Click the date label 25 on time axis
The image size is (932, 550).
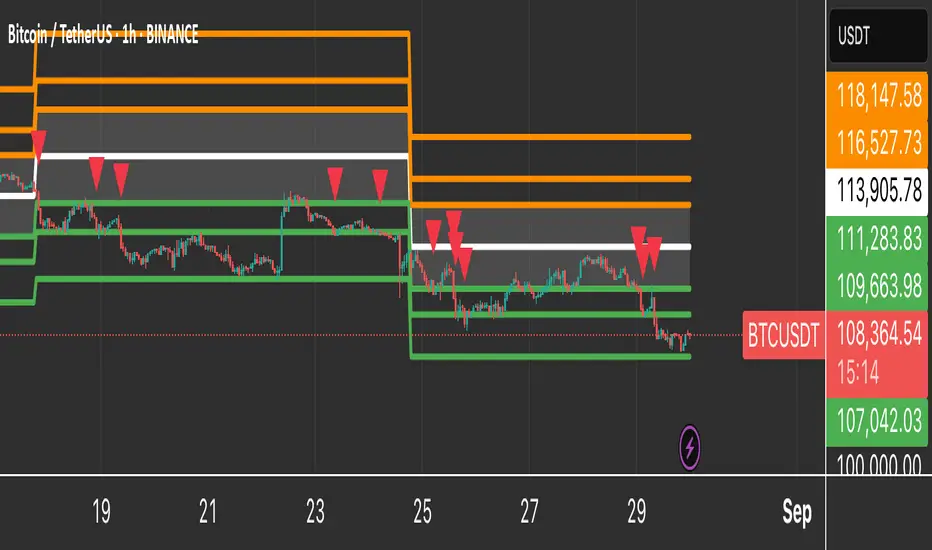tap(423, 511)
